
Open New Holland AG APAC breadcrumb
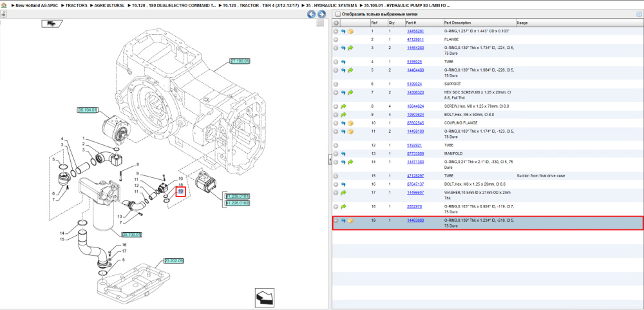coord(37,6)
